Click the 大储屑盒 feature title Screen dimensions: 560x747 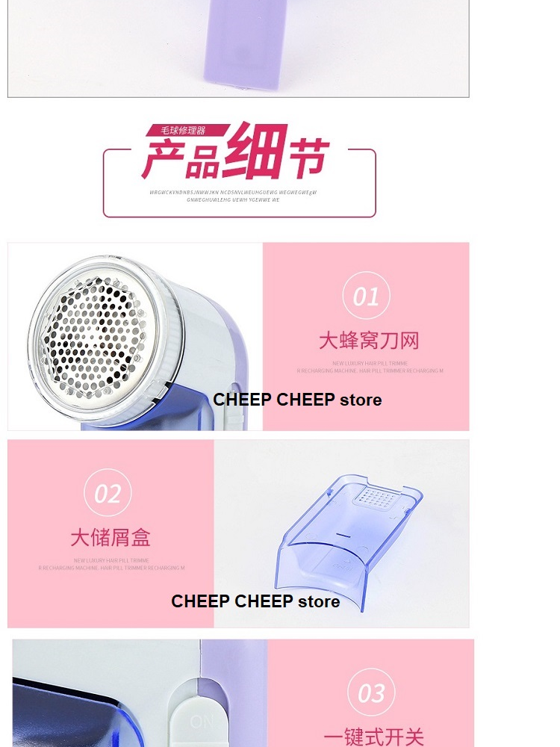click(x=111, y=537)
